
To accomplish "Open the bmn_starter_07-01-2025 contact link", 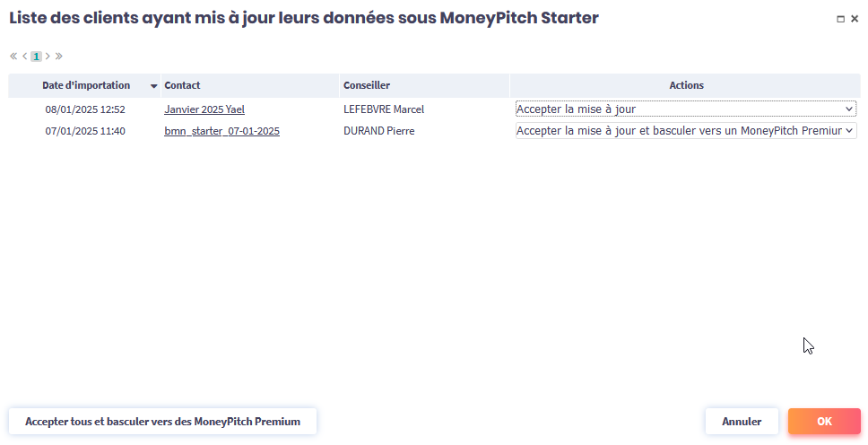I will 222,131.
